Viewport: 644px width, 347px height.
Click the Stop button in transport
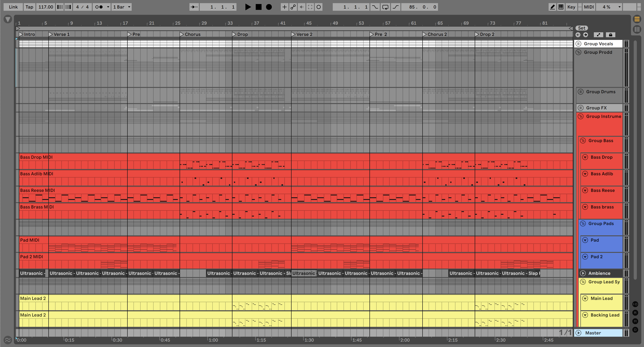[x=258, y=7]
